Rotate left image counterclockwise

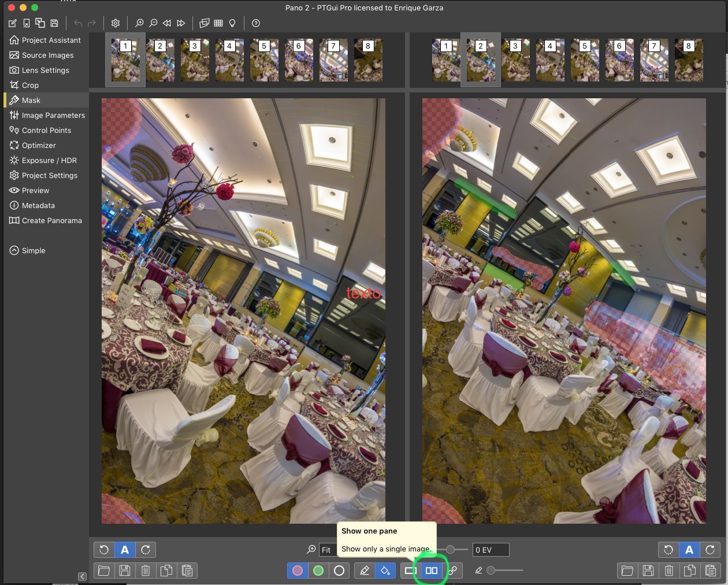[104, 550]
